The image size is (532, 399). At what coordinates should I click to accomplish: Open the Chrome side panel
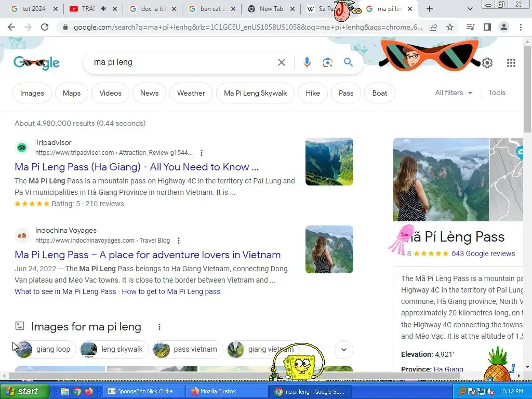[487, 27]
